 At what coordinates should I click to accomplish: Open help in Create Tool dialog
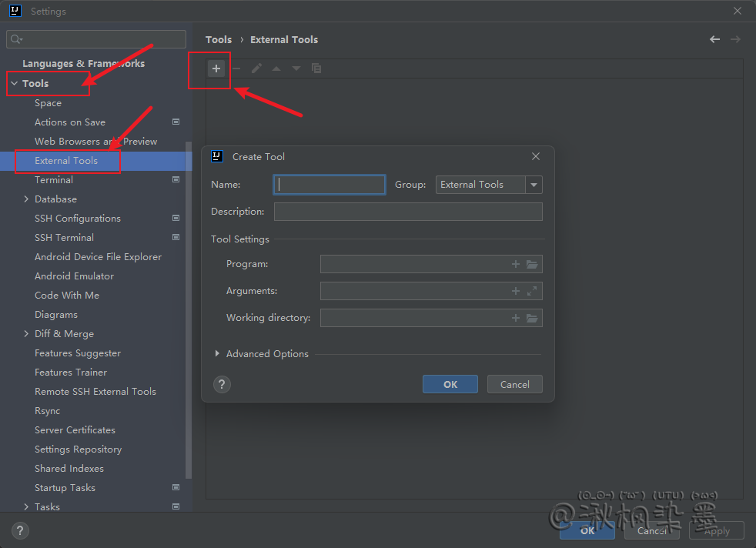pyautogui.click(x=222, y=385)
